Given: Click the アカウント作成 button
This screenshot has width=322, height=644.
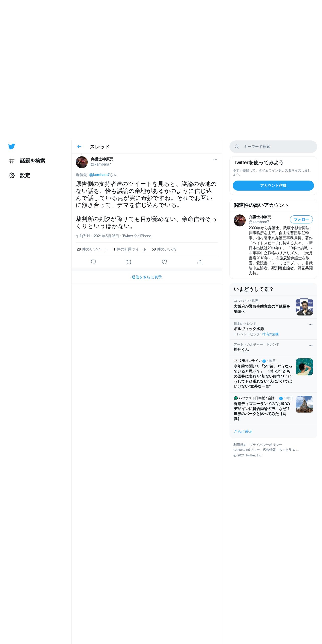Looking at the screenshot, I should tap(273, 186).
